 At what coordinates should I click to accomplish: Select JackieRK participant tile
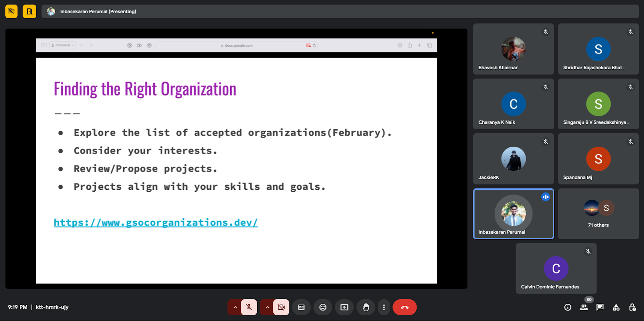(514, 159)
